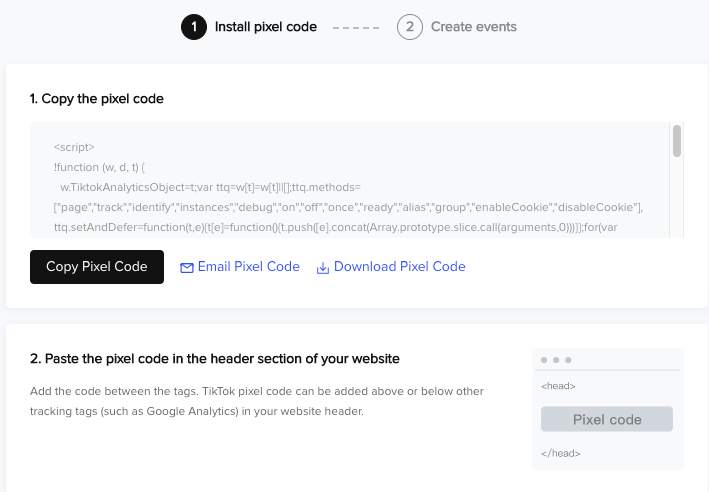709x492 pixels.
Task: Click the closing </head> tag in the illustration
Action: coord(560,453)
